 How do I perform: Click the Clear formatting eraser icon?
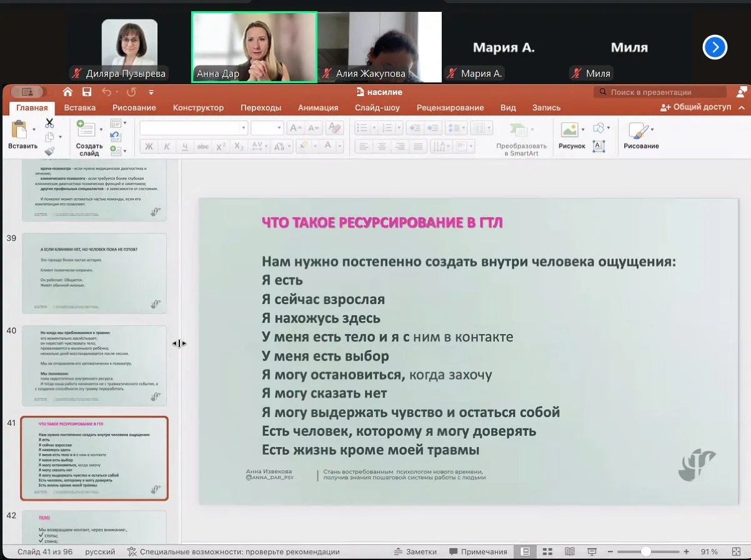pos(335,128)
